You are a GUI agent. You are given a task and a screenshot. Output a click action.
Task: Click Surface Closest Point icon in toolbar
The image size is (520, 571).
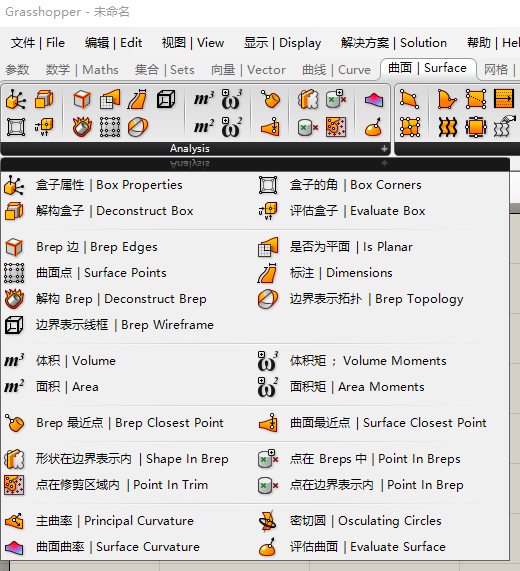click(x=271, y=127)
